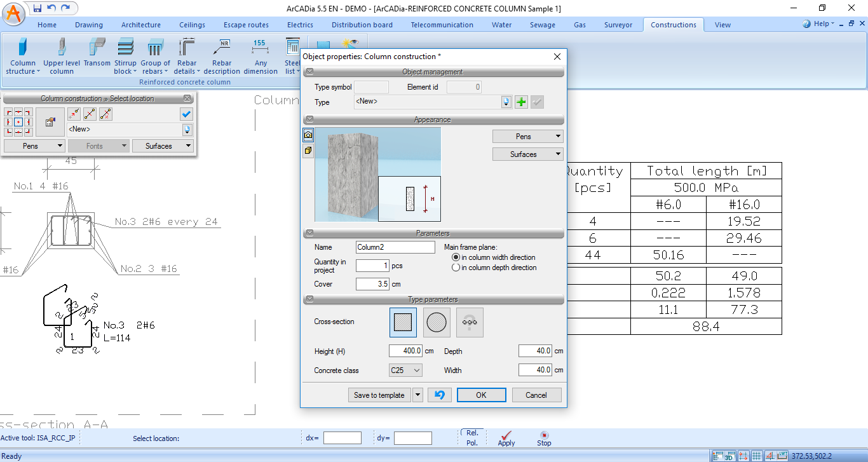Expand the Pens dropdown in dialog
The height and width of the screenshot is (462, 868).
(x=527, y=137)
